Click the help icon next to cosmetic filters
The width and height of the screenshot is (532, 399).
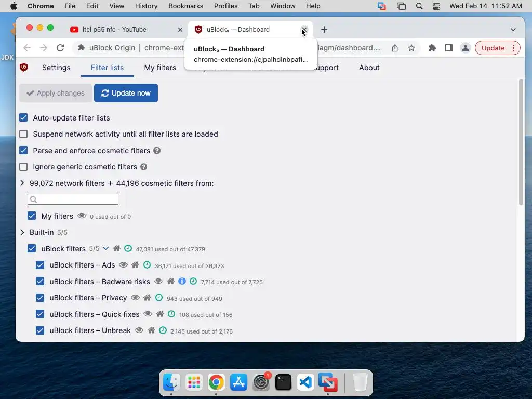coord(157,150)
